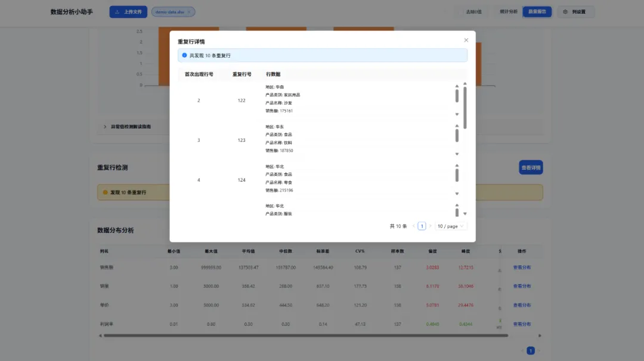Screen dimensions: 644x361
Task: Click 销售额: 175161 in row data
Action: 279,111
